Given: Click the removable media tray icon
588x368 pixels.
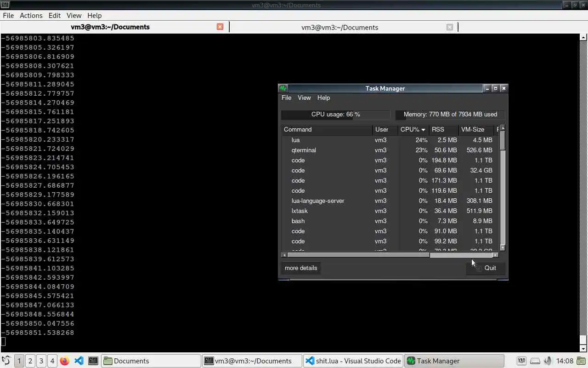Looking at the screenshot, I should coord(535,361).
